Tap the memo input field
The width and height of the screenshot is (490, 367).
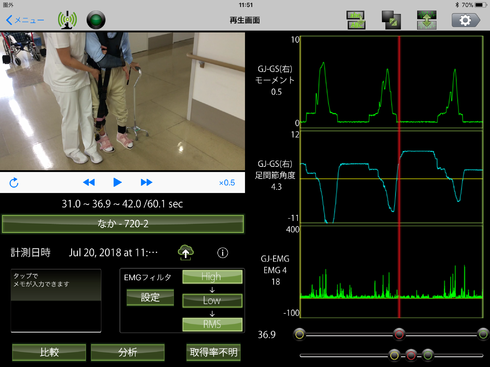click(56, 301)
